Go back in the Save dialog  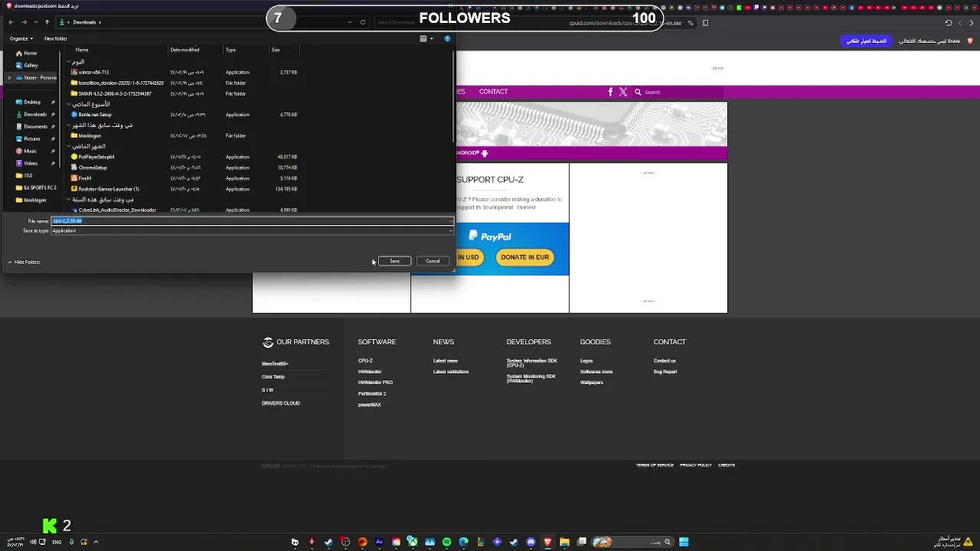pyautogui.click(x=11, y=22)
